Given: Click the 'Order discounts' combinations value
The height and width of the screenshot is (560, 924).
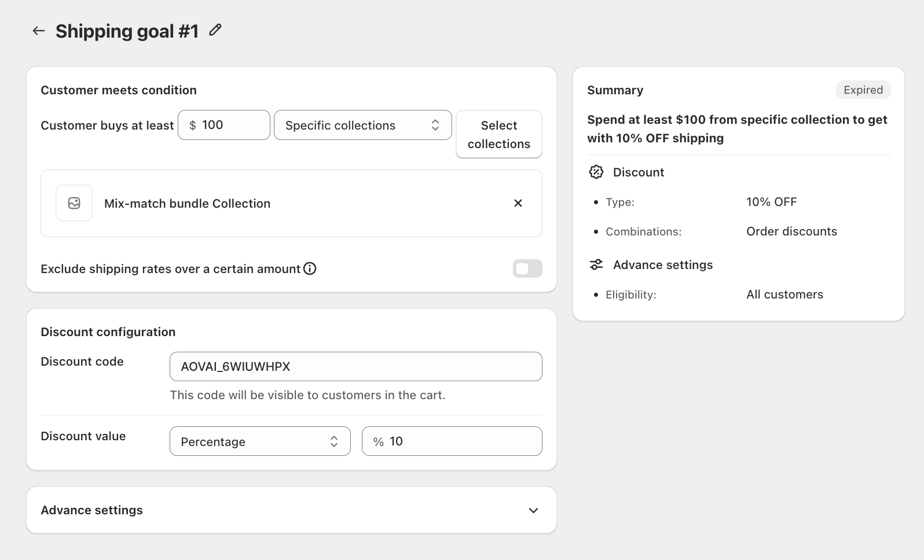Looking at the screenshot, I should tap(791, 231).
